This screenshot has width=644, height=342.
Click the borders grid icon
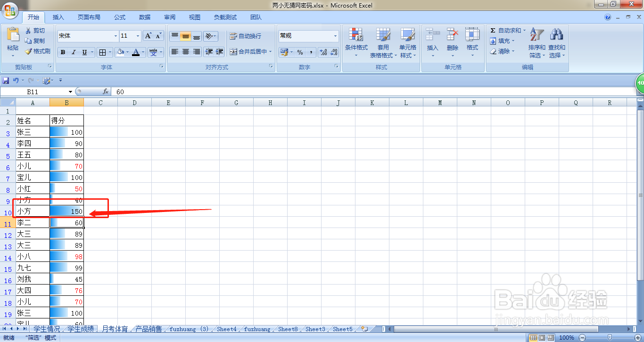click(x=102, y=52)
